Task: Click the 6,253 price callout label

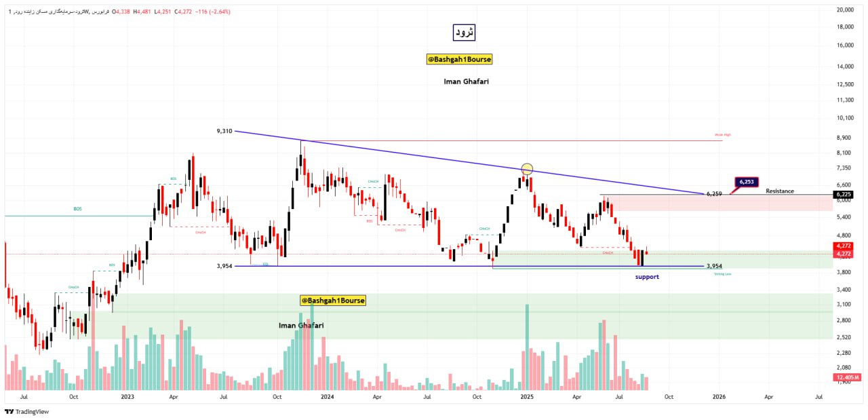Action: pos(747,182)
